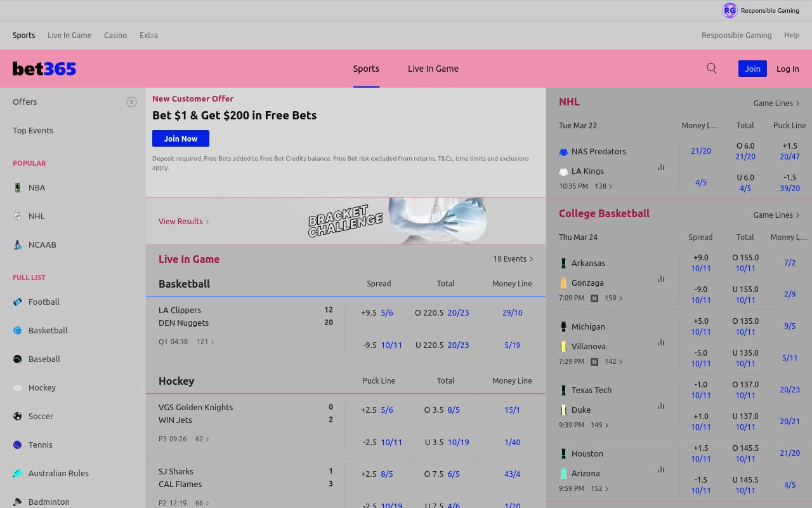Image resolution: width=812 pixels, height=508 pixels.
Task: Open Live In Game in top menu
Action: [x=69, y=36]
